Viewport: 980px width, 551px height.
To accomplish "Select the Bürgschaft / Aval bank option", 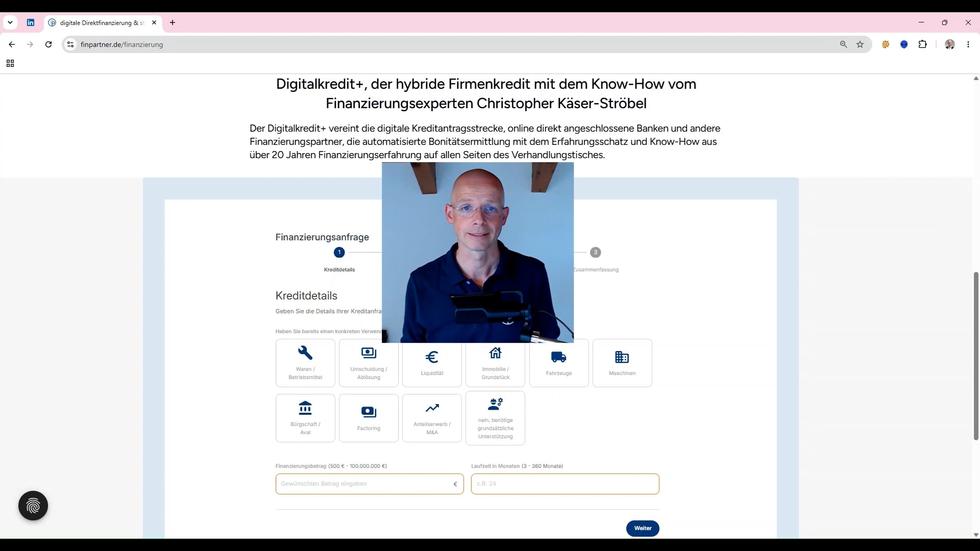I will (x=305, y=418).
